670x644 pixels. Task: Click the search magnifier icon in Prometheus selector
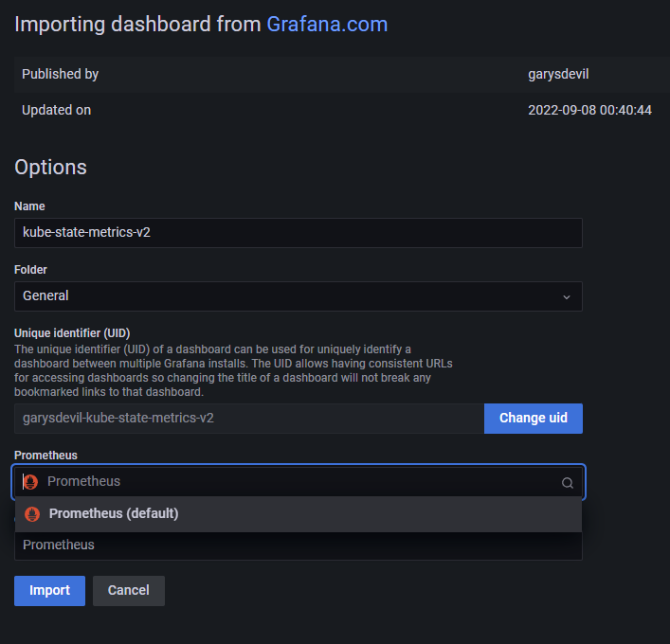567,483
